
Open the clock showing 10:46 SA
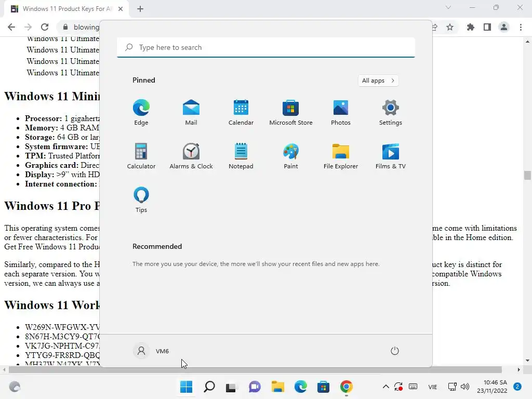tap(492, 387)
